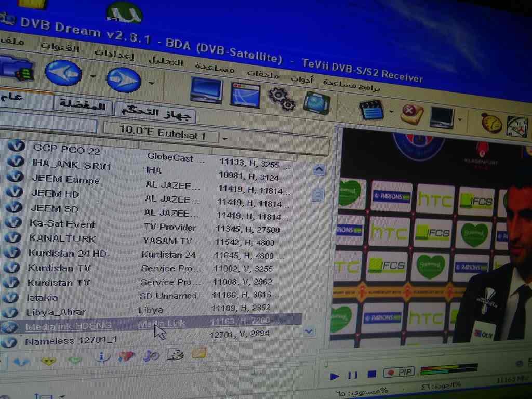Select the KANALTURK channel
Viewport: 532px width, 399px height.
(x=62, y=238)
